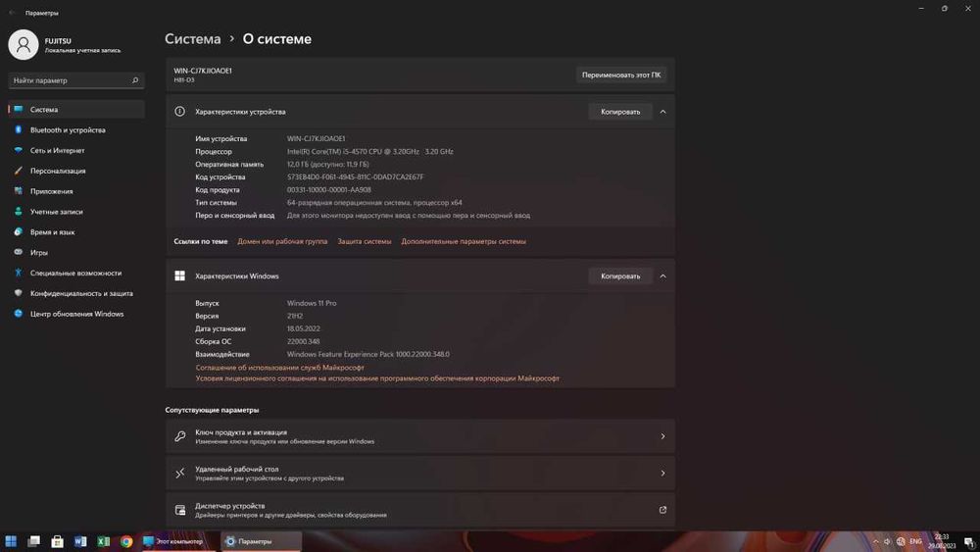Launch Google Chrome from the taskbar
Viewport: 980px width, 552px height.
(x=126, y=541)
